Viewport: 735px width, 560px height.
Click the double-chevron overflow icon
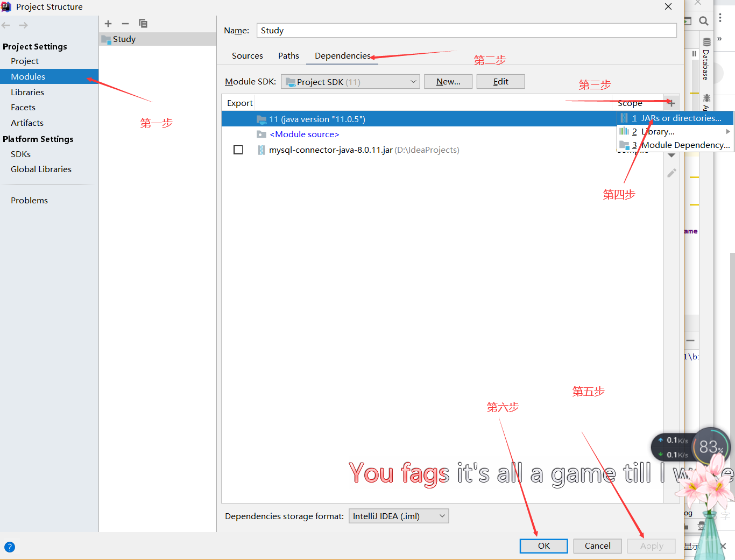tap(719, 39)
